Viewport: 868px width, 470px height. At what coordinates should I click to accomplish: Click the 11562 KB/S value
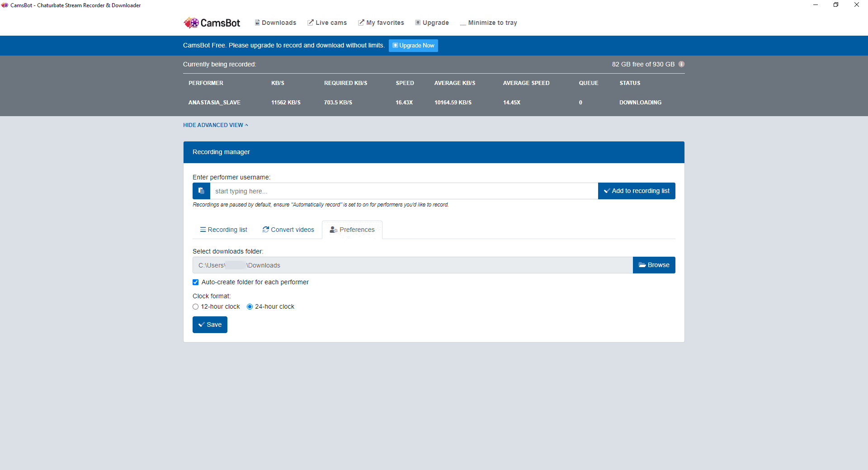tap(286, 103)
